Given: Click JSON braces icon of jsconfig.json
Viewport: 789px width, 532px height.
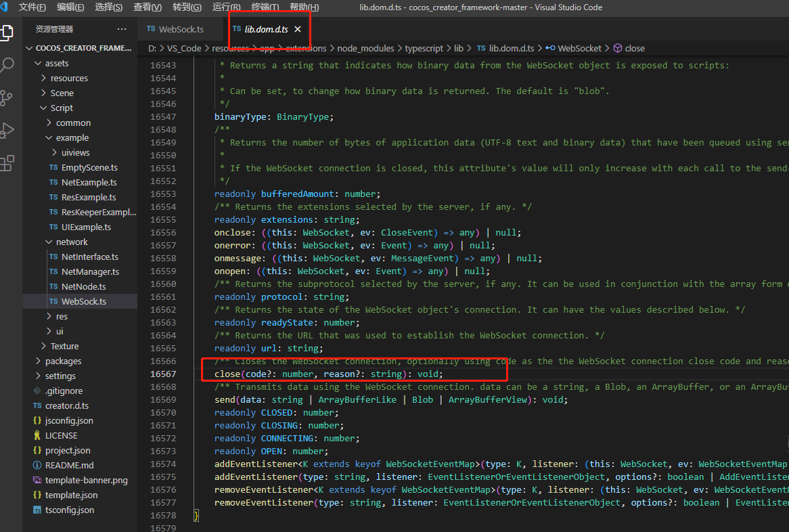Looking at the screenshot, I should tap(37, 420).
